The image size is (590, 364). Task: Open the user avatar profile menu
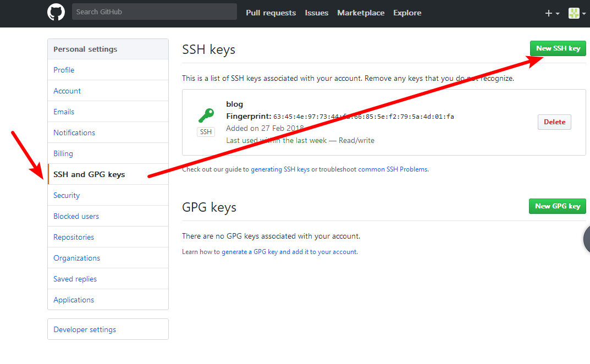click(576, 13)
